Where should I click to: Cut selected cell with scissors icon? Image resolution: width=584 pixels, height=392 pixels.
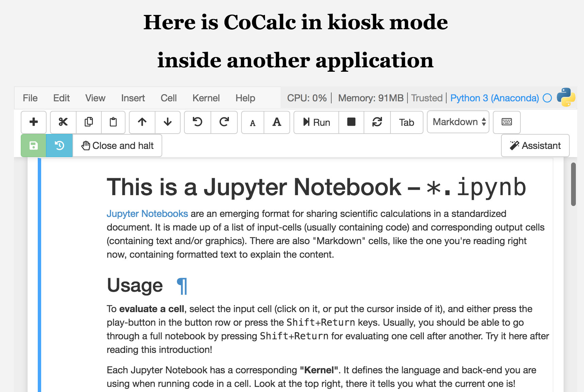pyautogui.click(x=63, y=122)
